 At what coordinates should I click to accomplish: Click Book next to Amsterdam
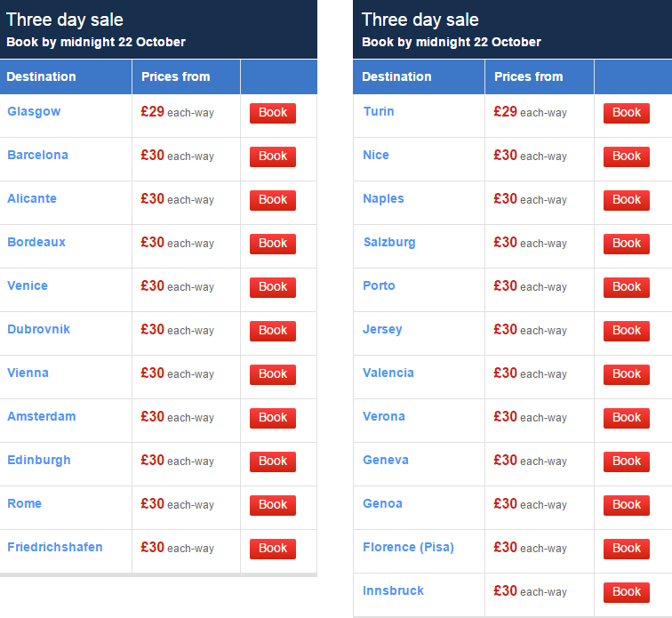273,418
